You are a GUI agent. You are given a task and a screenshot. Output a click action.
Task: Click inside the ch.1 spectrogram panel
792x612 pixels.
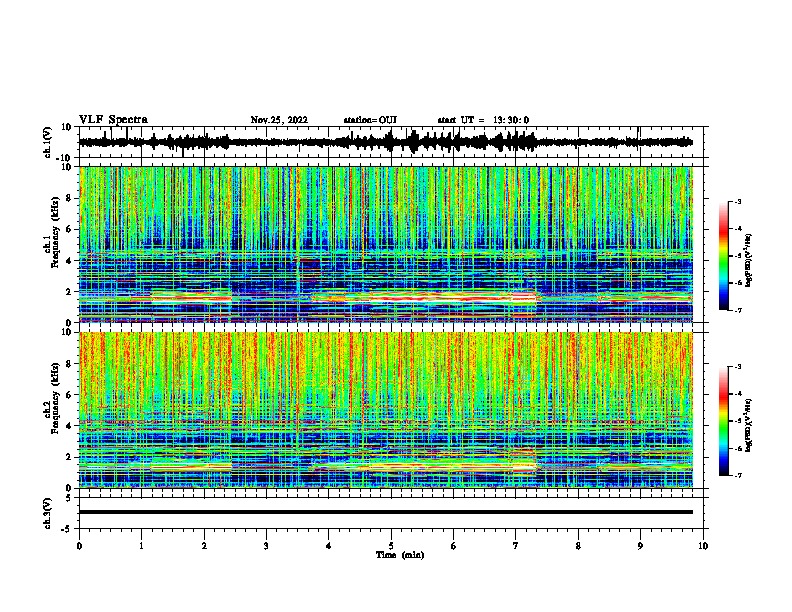click(x=385, y=244)
